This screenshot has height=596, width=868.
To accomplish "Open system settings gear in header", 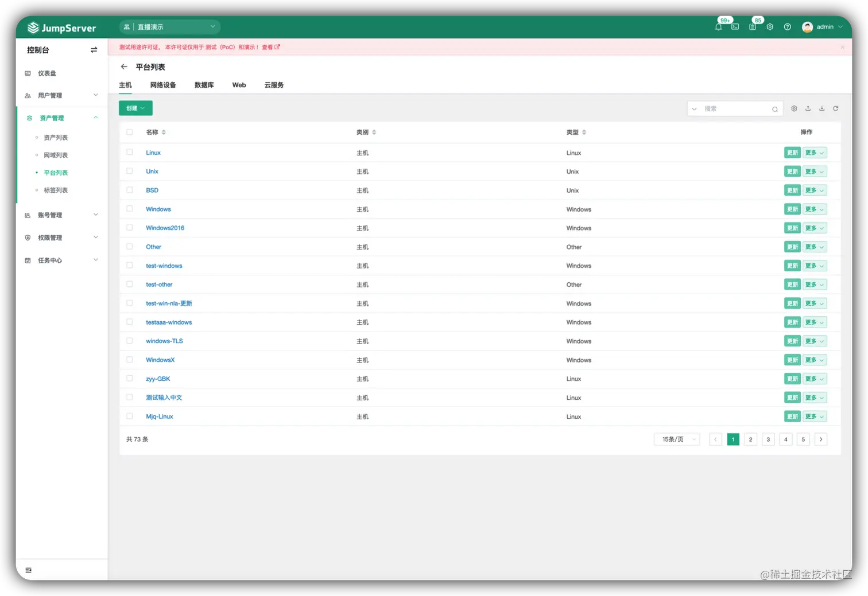I will [x=770, y=27].
